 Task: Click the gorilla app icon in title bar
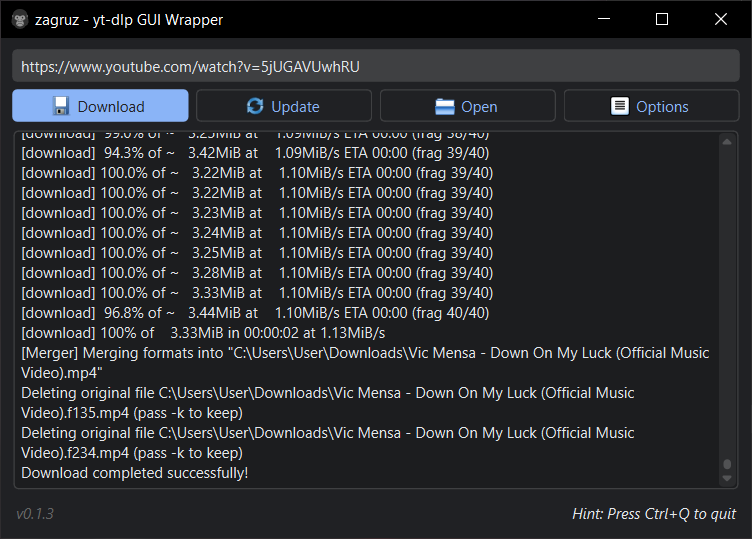pyautogui.click(x=21, y=20)
